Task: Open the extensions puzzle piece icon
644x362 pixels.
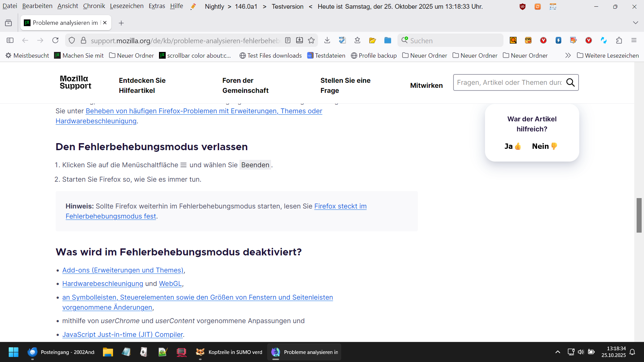Action: coord(619,41)
